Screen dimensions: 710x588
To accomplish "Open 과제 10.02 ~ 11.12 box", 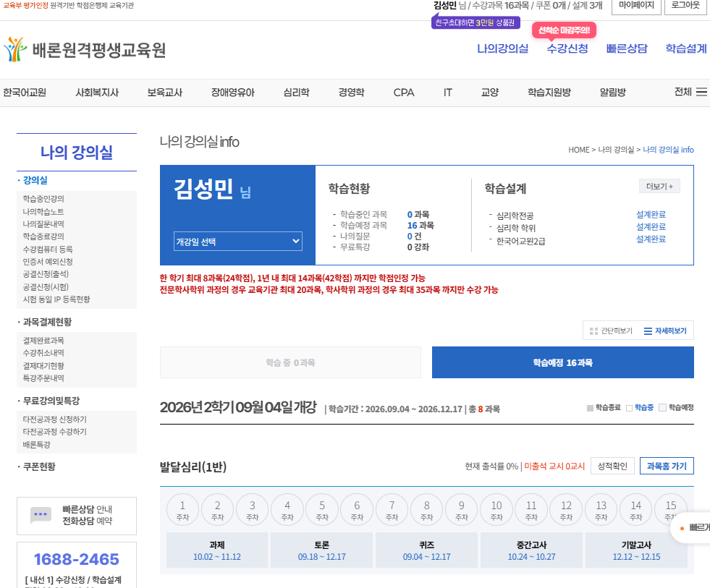I will [217, 550].
